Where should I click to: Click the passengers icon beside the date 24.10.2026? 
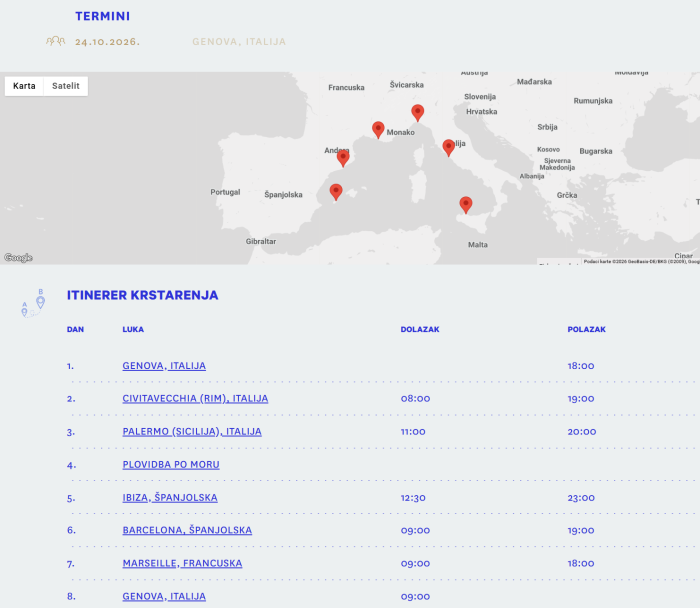[x=56, y=42]
